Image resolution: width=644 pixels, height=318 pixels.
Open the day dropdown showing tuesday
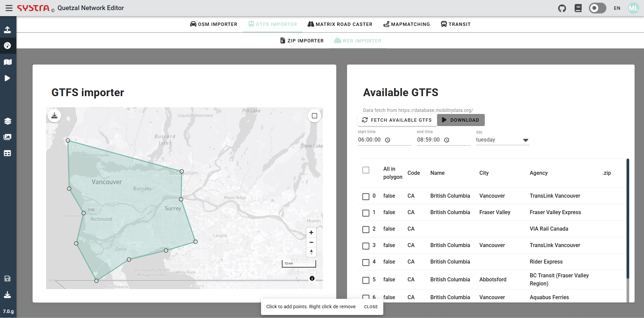coord(503,140)
